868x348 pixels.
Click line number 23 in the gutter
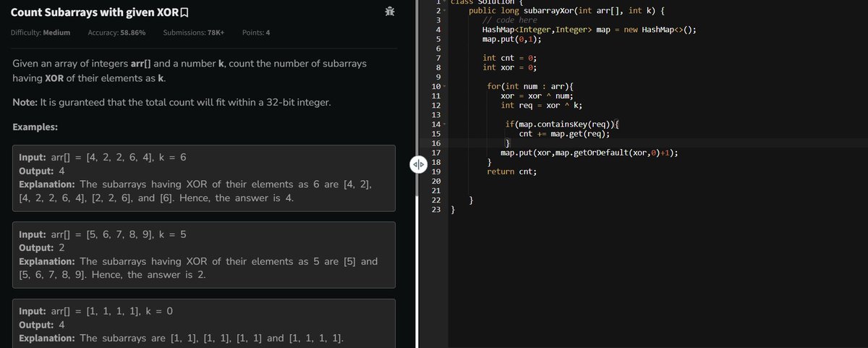[435, 210]
